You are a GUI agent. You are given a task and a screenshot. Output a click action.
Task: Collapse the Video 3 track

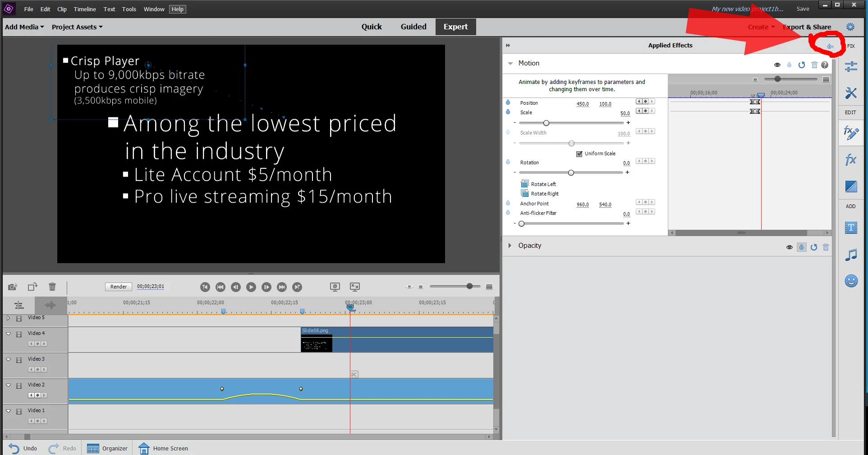[8, 359]
